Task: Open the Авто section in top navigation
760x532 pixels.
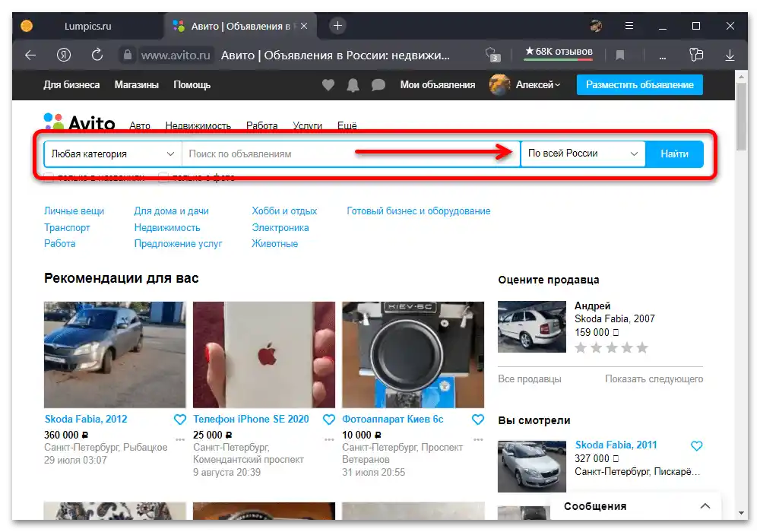Action: [x=140, y=126]
